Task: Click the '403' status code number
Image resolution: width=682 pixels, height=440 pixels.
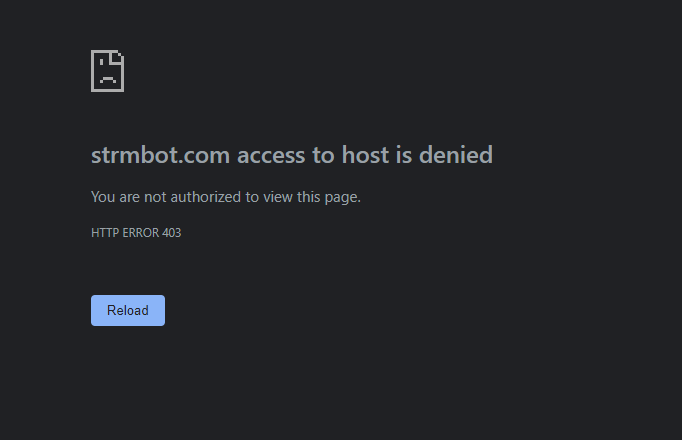Action: [170, 233]
